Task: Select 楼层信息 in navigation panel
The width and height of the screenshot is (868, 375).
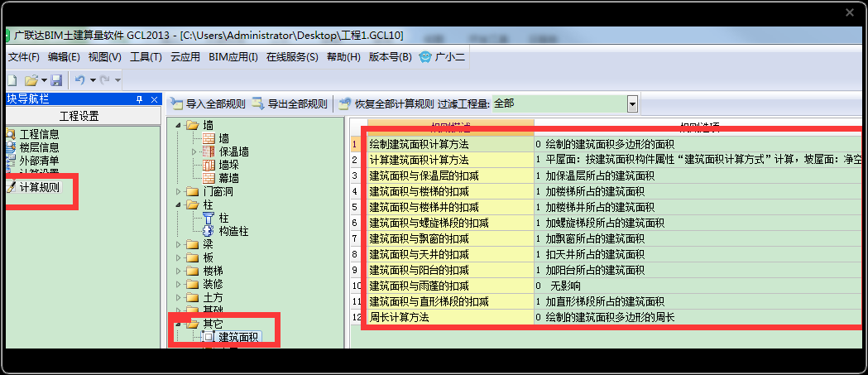Action: tap(39, 148)
